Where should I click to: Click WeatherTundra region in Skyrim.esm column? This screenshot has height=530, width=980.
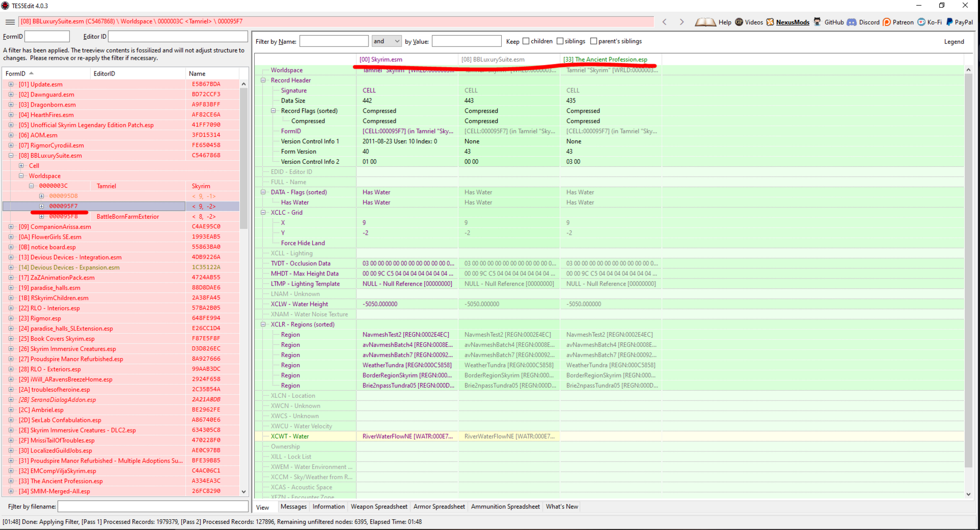coord(407,365)
